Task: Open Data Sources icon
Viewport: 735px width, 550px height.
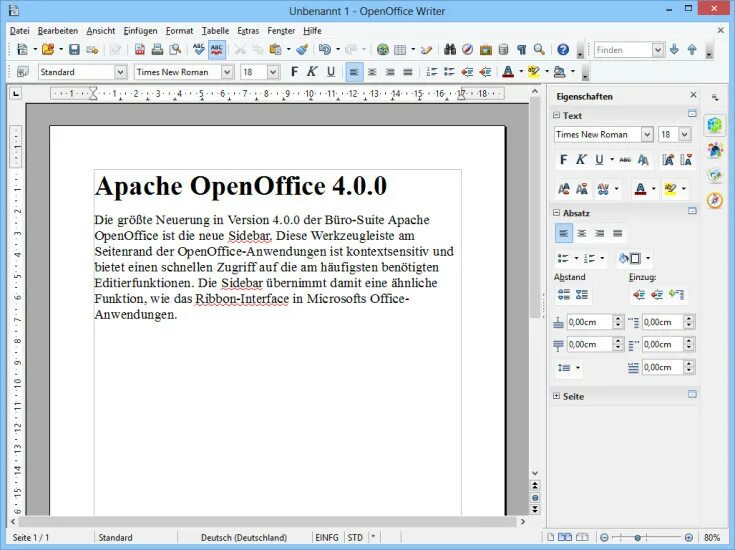Action: point(503,49)
